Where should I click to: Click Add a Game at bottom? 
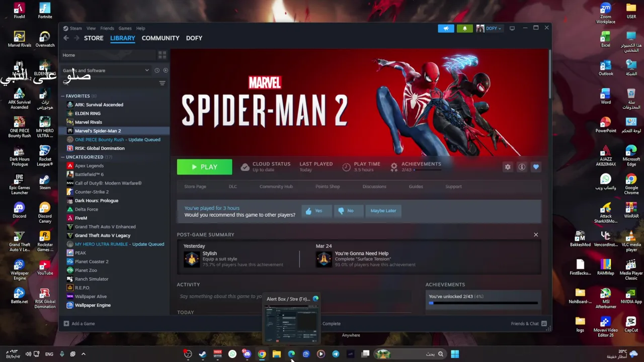pyautogui.click(x=79, y=324)
